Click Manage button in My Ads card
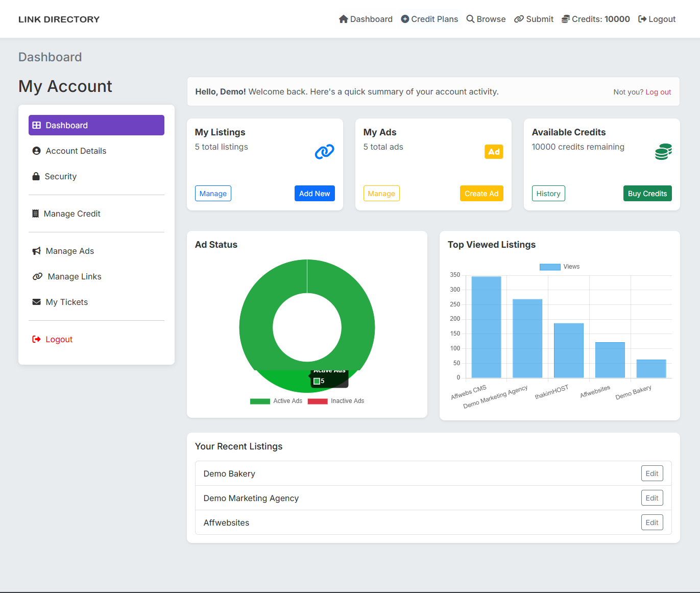Screen dimensions: 700x593 coord(381,194)
